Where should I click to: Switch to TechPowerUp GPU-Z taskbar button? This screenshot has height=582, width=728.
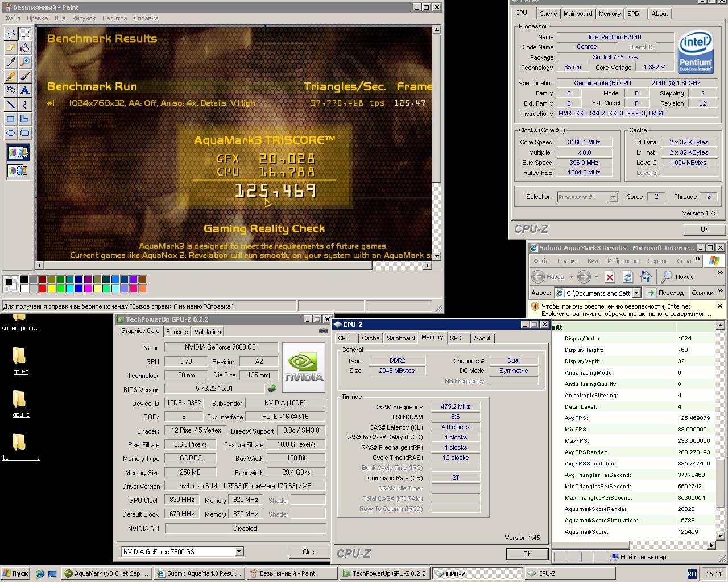(384, 573)
